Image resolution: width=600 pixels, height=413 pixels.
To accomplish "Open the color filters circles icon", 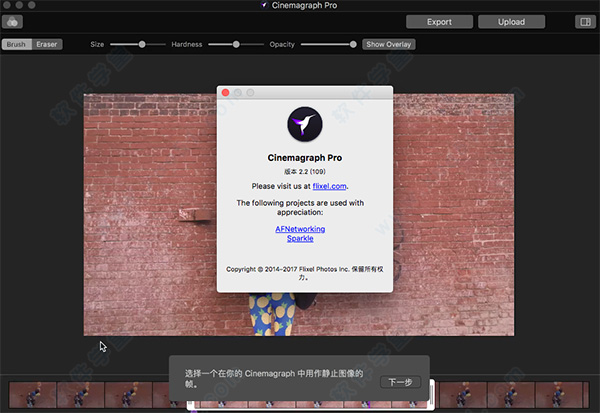I will (x=12, y=22).
